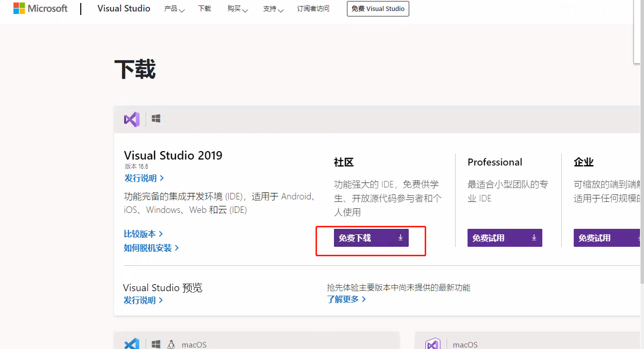Image resolution: width=644 pixels, height=349 pixels.
Task: Click the 了解更多 link
Action: pos(346,299)
